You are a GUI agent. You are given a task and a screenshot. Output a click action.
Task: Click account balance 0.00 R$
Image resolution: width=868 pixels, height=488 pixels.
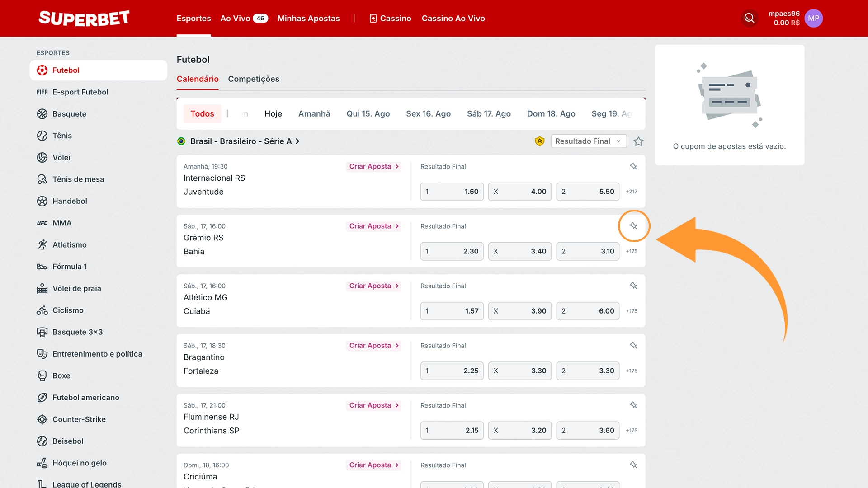pos(787,23)
